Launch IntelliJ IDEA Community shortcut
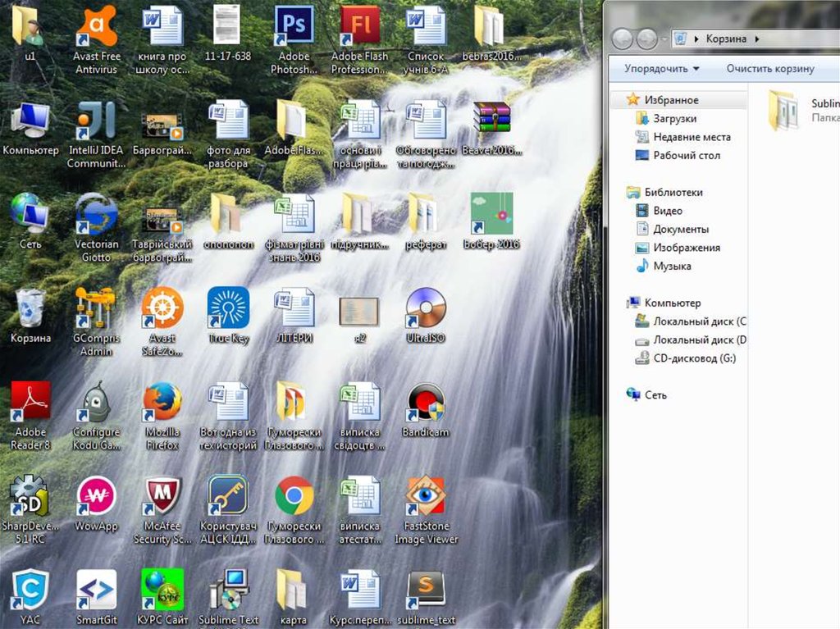The width and height of the screenshot is (840, 629). pyautogui.click(x=96, y=121)
